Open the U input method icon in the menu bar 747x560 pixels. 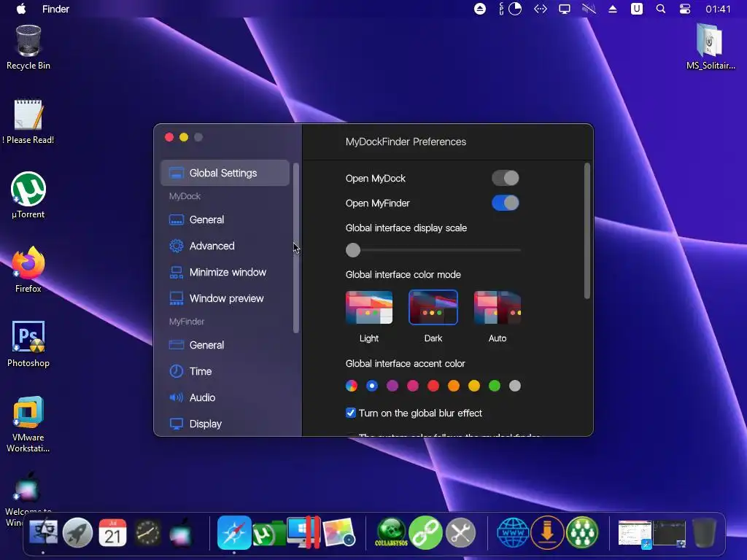pyautogui.click(x=636, y=9)
